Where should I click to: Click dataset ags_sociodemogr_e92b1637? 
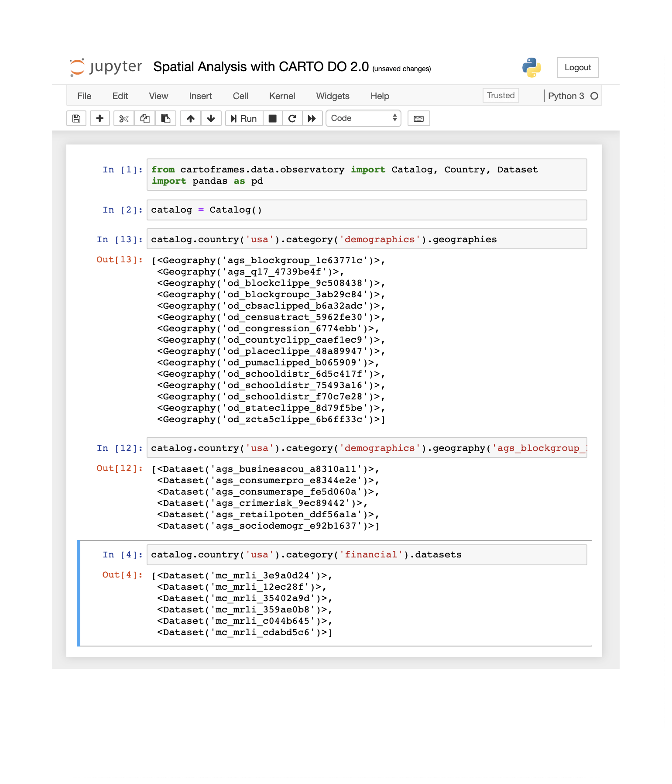268,526
